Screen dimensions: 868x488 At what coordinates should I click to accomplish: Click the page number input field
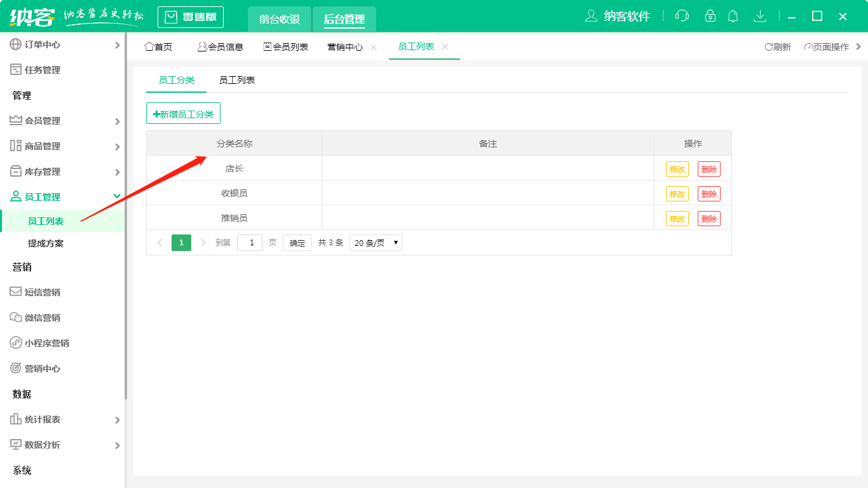click(250, 243)
